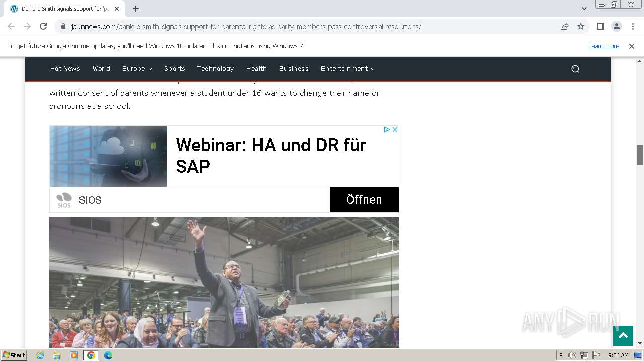
Task: Click the ad cloud image thumbnail
Action: [x=108, y=156]
